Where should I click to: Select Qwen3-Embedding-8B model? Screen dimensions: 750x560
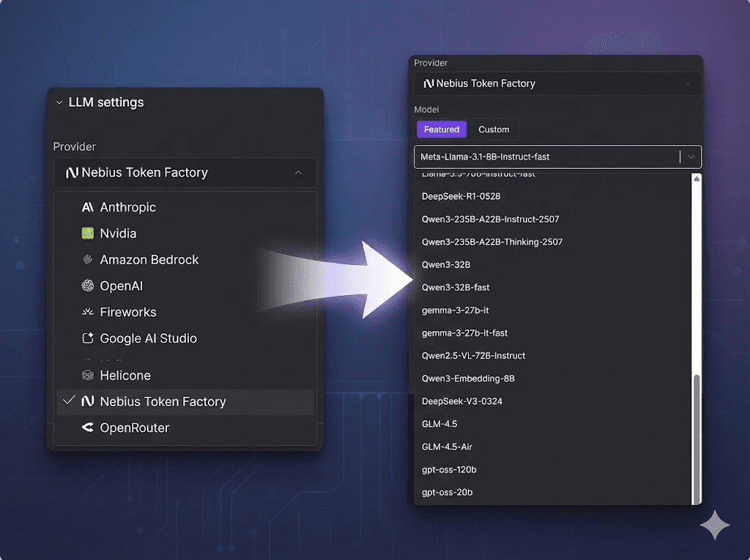(x=553, y=378)
